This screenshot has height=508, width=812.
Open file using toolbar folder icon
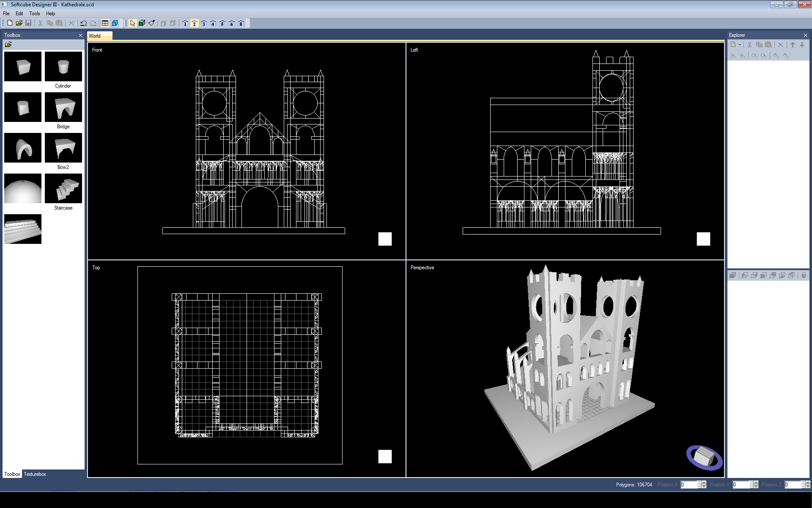19,23
